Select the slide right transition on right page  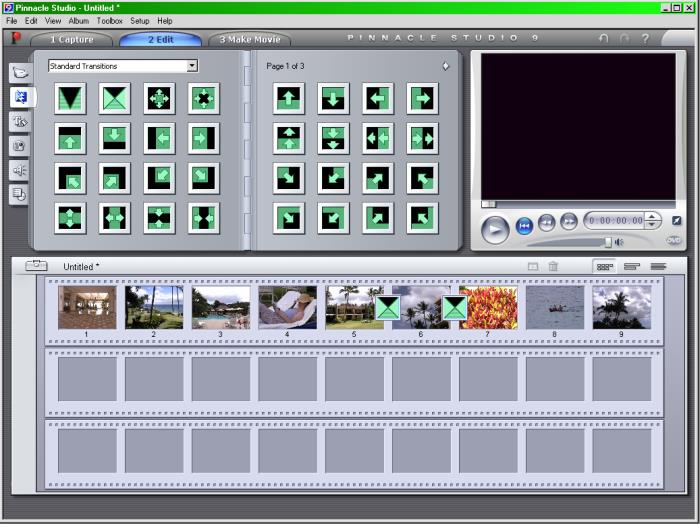[x=422, y=98]
